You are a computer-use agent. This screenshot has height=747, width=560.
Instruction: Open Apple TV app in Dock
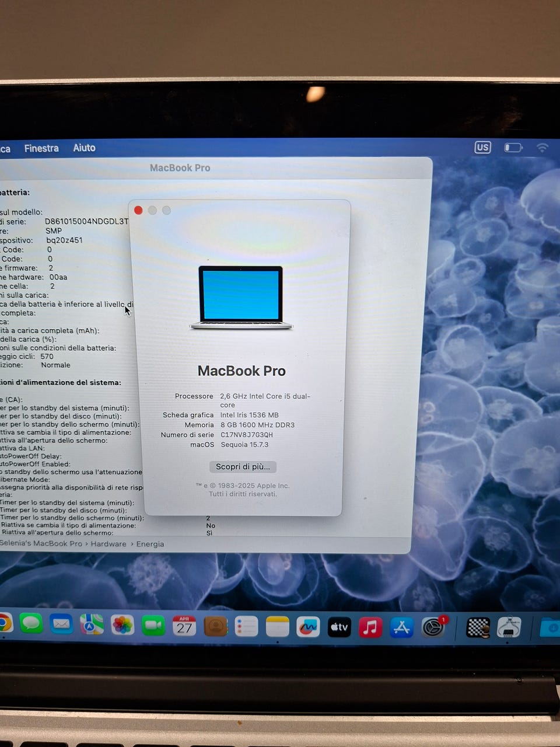pos(339,627)
